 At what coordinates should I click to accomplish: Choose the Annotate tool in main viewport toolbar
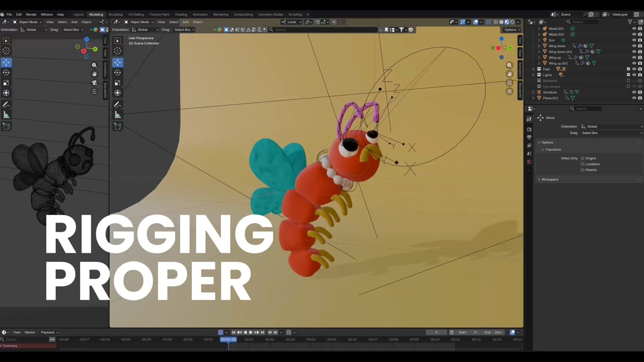point(117,105)
